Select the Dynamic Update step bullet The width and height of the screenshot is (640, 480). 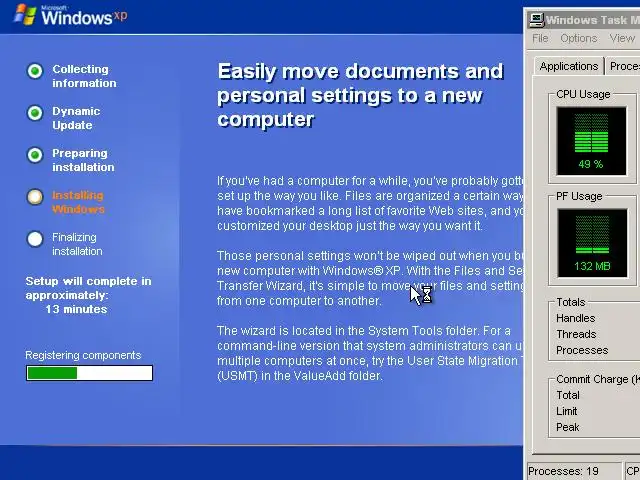tap(35, 113)
